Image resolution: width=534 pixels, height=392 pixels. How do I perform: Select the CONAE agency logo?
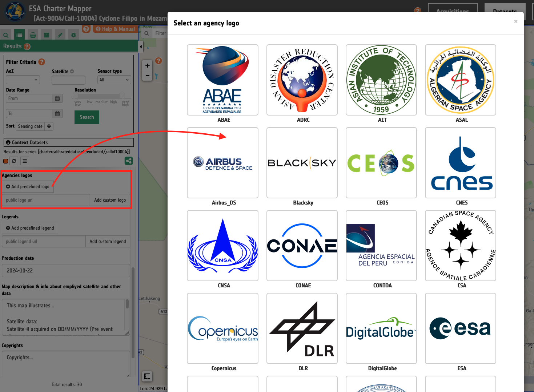tap(302, 246)
